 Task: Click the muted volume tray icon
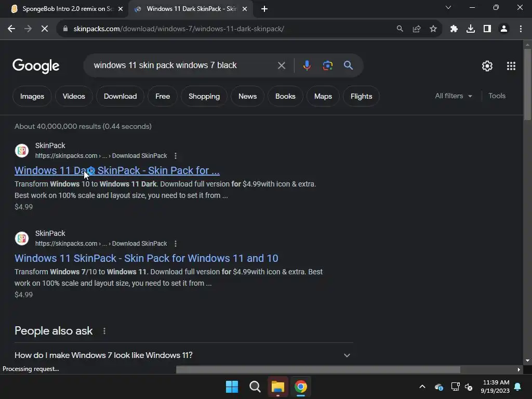tap(469, 387)
